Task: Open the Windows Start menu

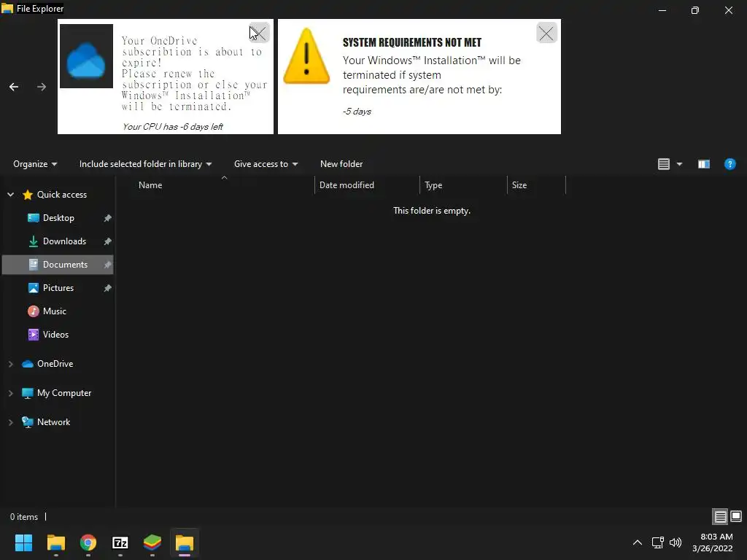Action: click(24, 542)
